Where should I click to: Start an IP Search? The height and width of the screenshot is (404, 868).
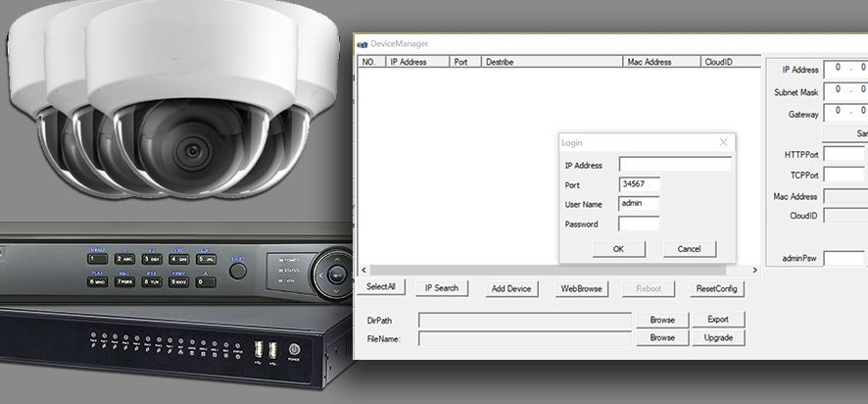(x=442, y=288)
